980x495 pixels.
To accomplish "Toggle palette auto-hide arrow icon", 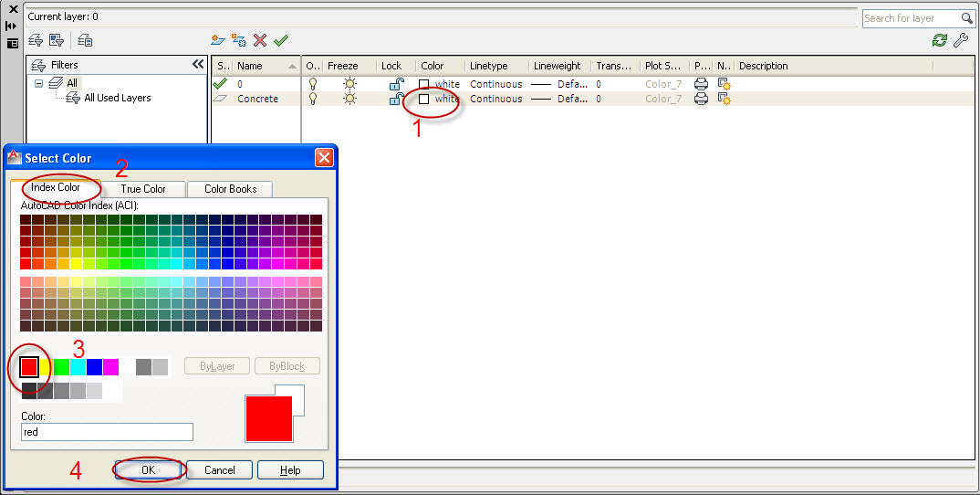I will point(11,26).
